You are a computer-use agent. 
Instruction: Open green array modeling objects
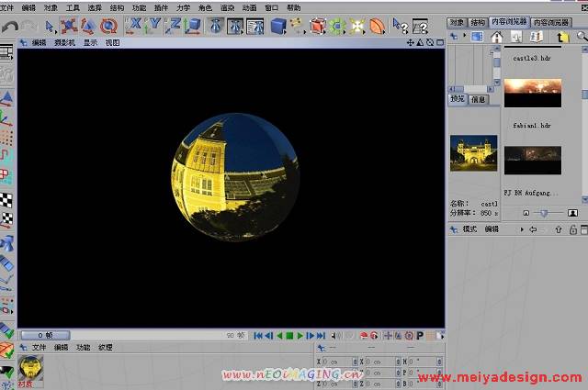click(337, 27)
